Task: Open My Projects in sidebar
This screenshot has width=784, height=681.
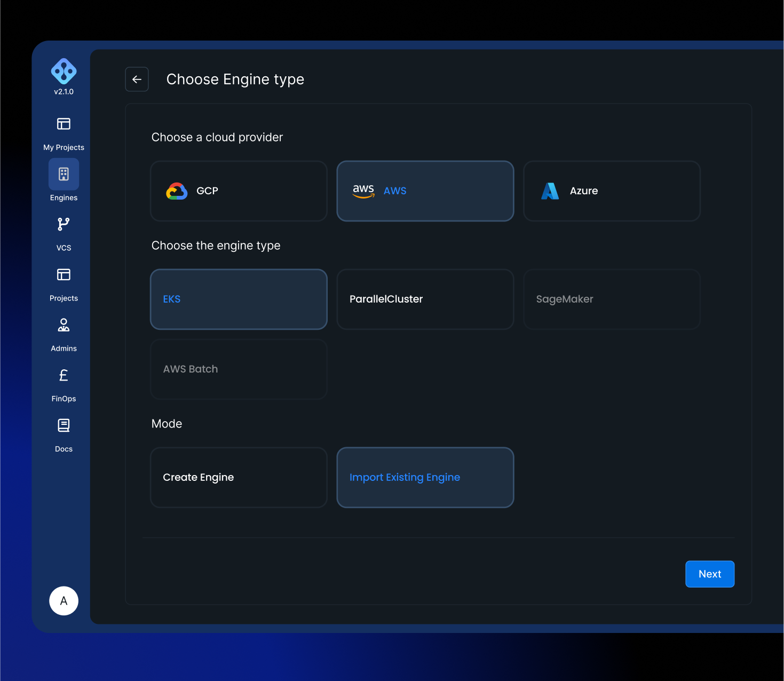Action: (64, 124)
